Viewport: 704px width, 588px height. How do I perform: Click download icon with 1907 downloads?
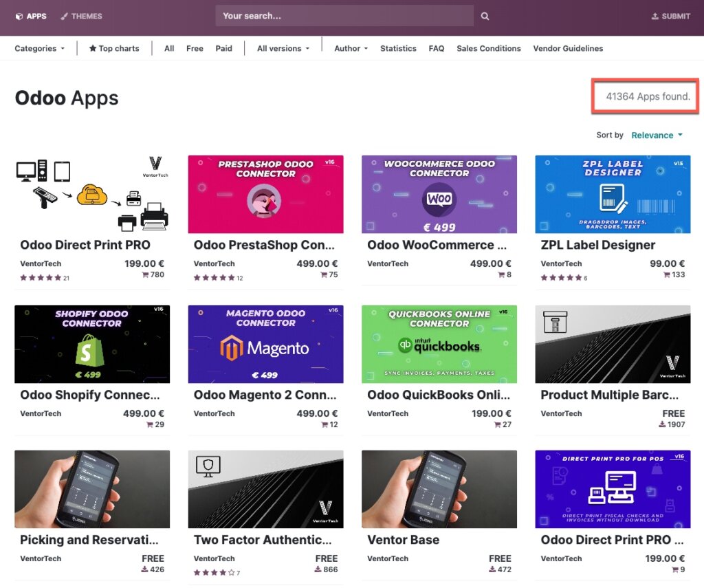(x=662, y=424)
